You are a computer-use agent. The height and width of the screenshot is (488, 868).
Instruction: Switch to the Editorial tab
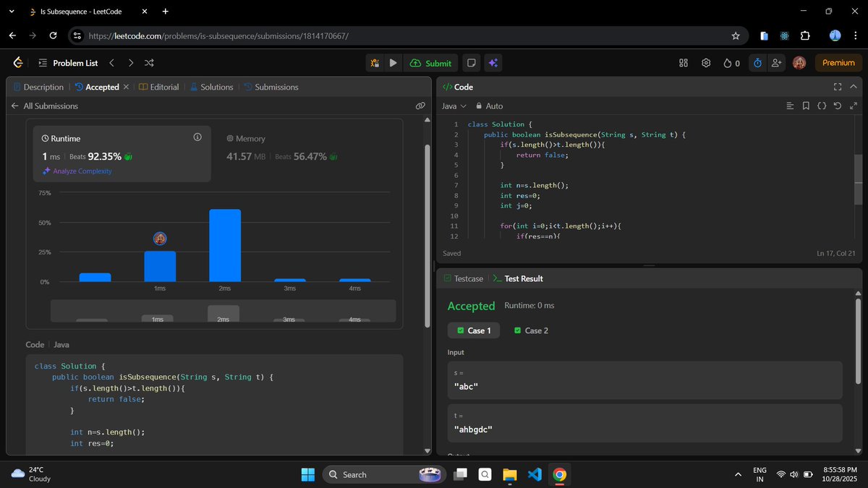(x=159, y=87)
